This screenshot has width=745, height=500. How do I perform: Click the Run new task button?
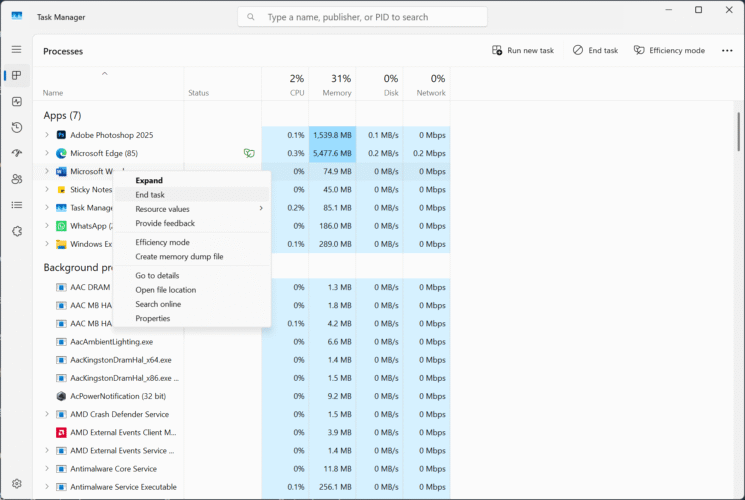522,50
